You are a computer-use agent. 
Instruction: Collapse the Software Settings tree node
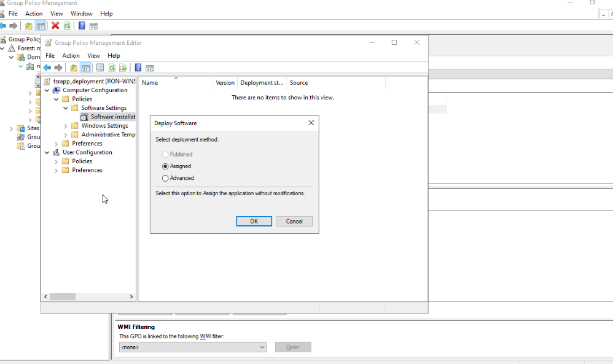pos(66,108)
